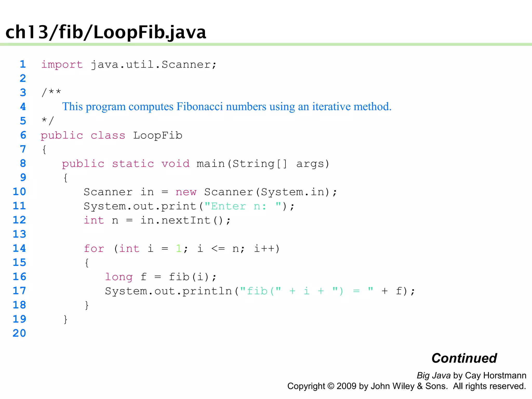532x399 pixels.
Task: Click "public class" keywords on line 6
Action: (83, 136)
